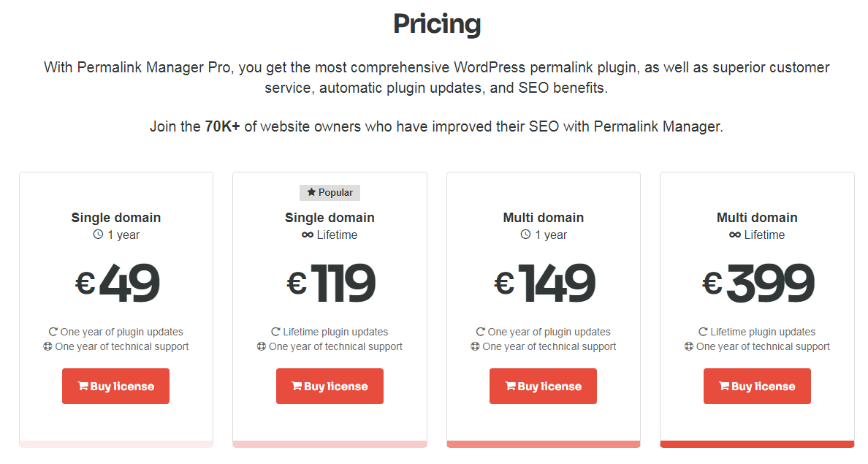Click the €399 price text
868x464 pixels.
click(x=758, y=283)
